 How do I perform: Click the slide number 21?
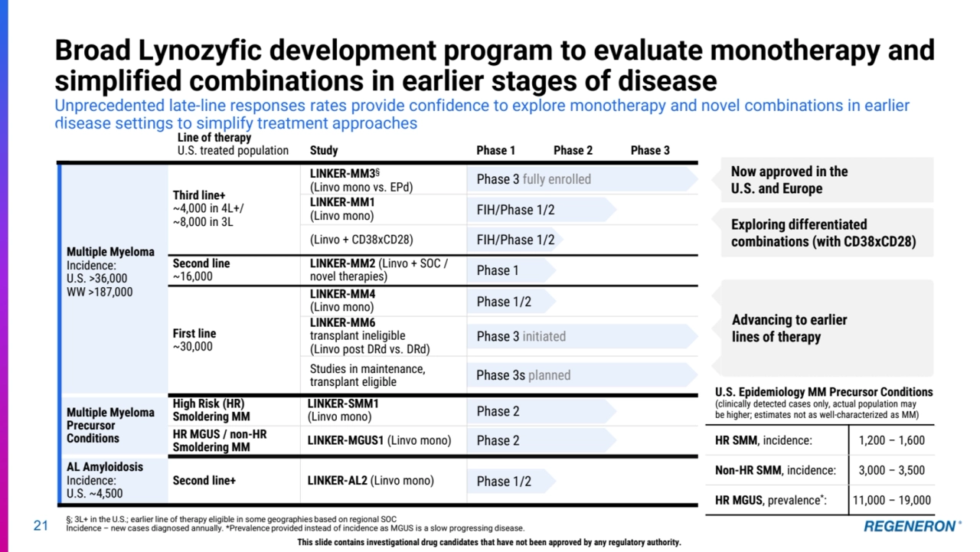pos(41,525)
